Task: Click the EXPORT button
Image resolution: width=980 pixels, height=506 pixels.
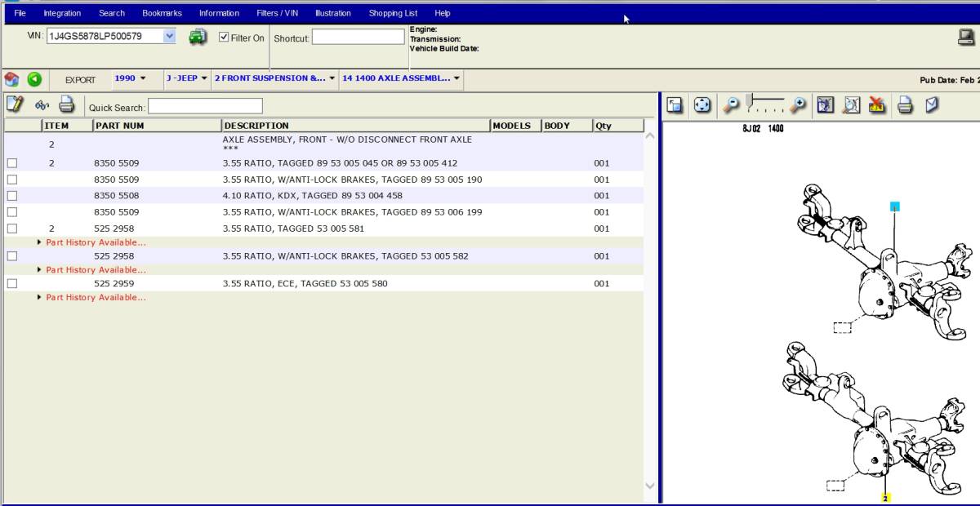Action: (x=80, y=80)
